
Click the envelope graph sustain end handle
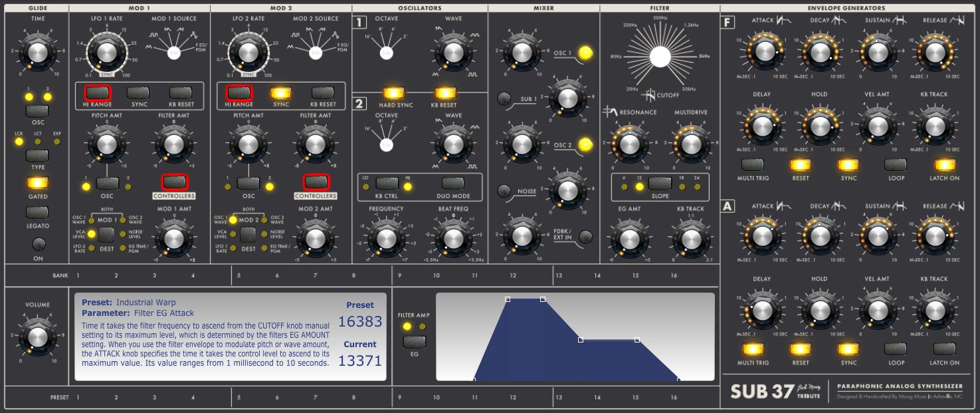pos(637,340)
